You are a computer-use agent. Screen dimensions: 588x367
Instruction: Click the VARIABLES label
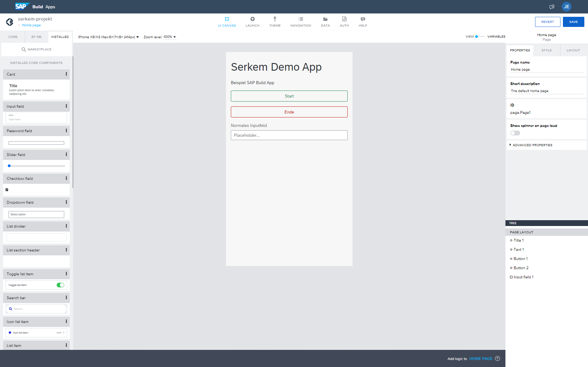point(496,37)
